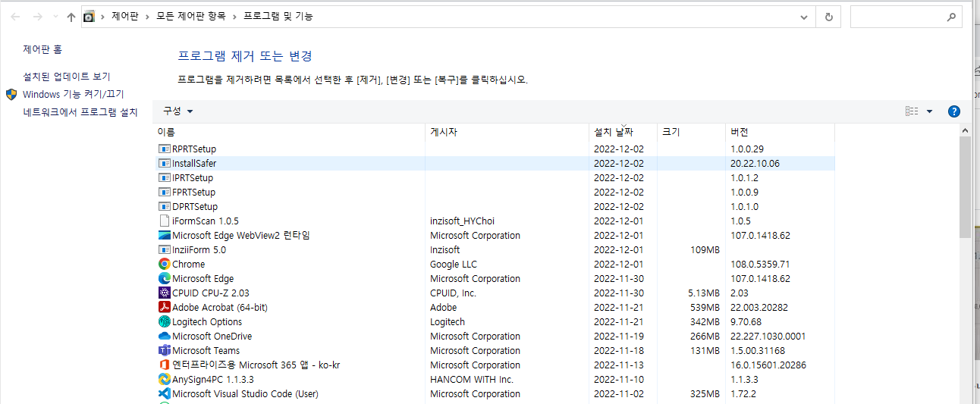Viewport: 980px width, 404px height.
Task: Open 제어판 홈 link
Action: 42,49
